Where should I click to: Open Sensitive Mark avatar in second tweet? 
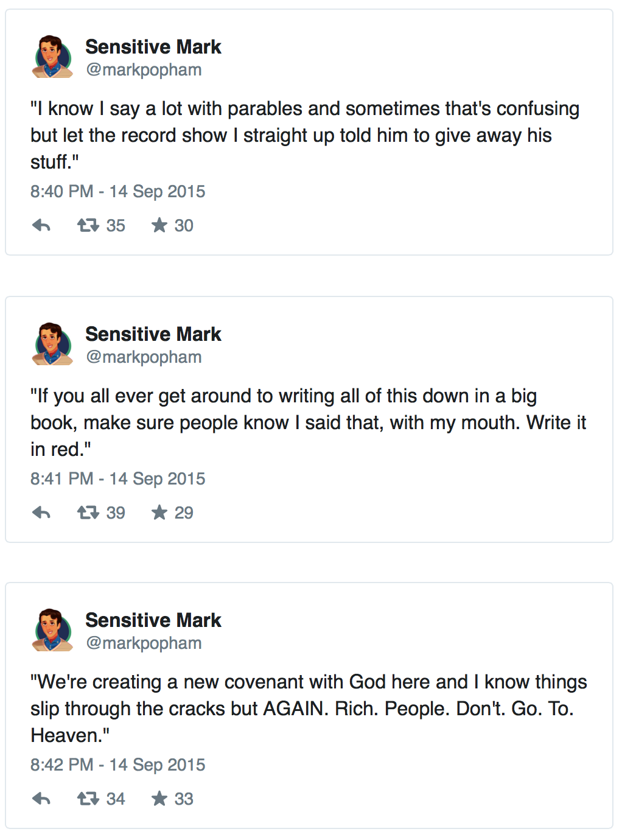[x=52, y=345]
